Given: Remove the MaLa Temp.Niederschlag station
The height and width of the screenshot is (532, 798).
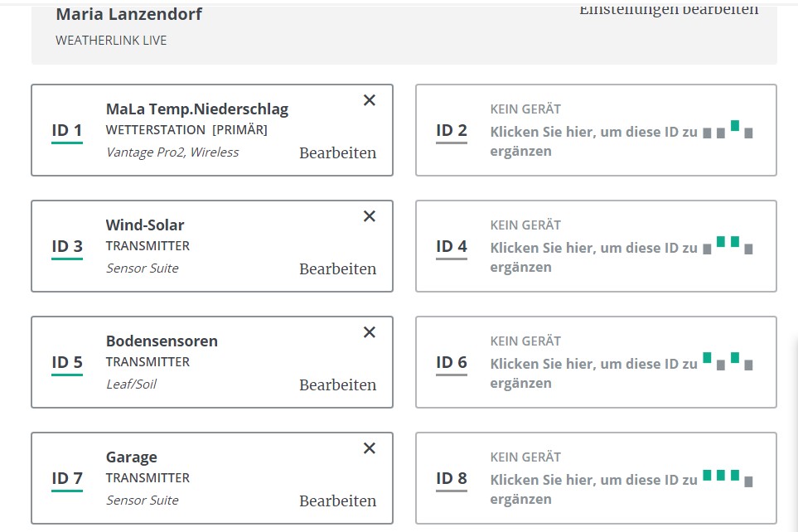Looking at the screenshot, I should pos(370,99).
